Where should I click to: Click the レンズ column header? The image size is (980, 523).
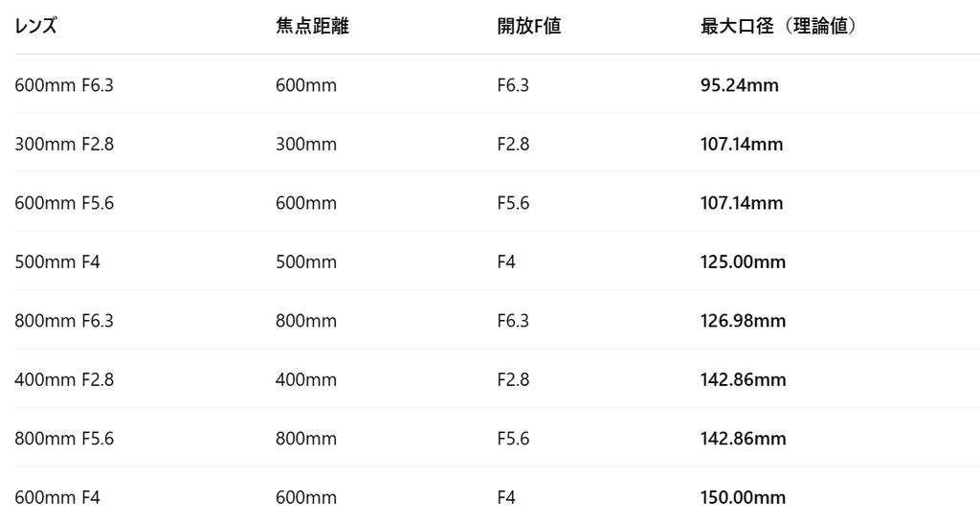(35, 27)
